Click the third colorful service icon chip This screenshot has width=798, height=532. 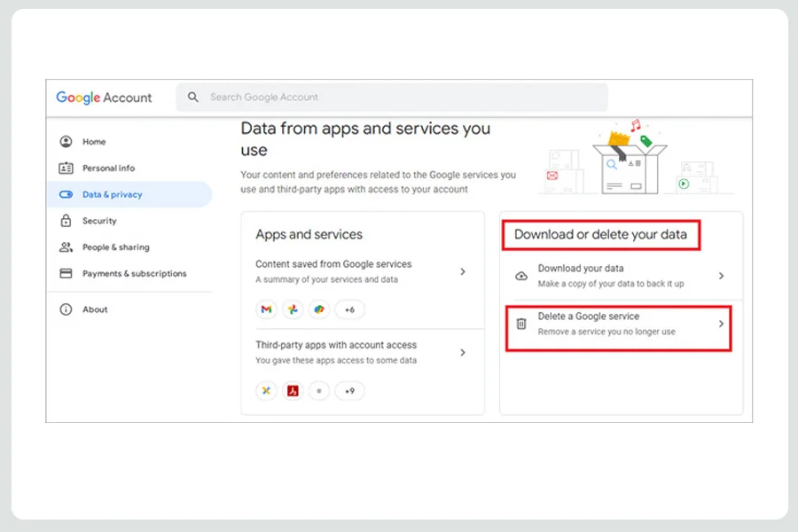[319, 309]
